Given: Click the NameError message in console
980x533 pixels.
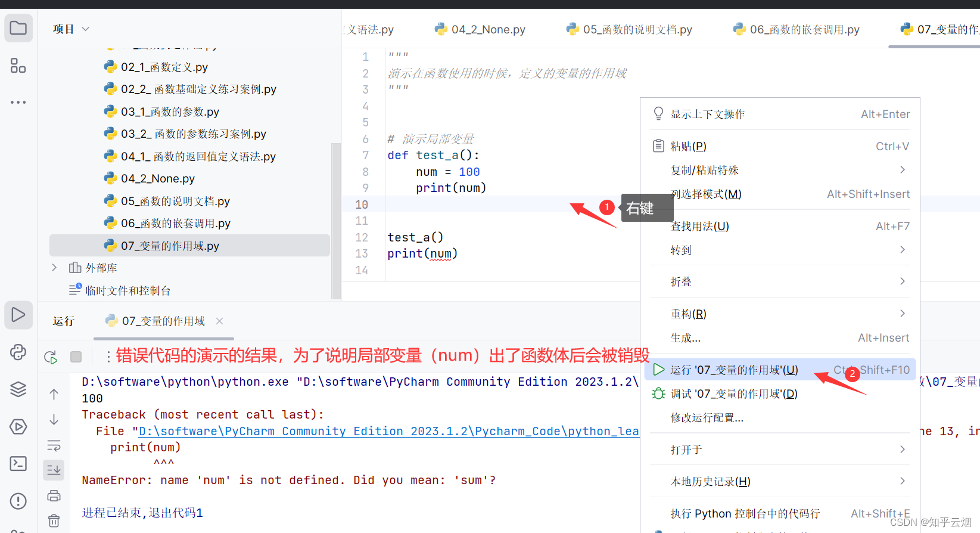Looking at the screenshot, I should tap(289, 480).
